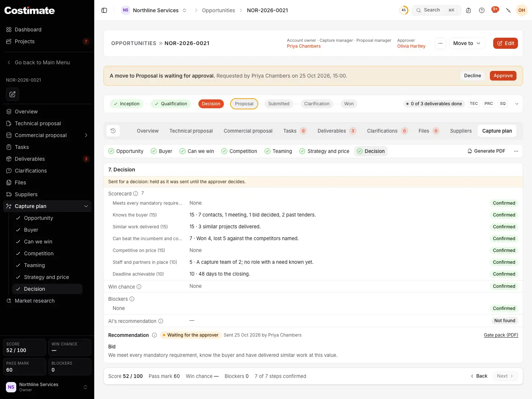Show Win chance info icon
This screenshot has width=532, height=399.
pyautogui.click(x=139, y=287)
